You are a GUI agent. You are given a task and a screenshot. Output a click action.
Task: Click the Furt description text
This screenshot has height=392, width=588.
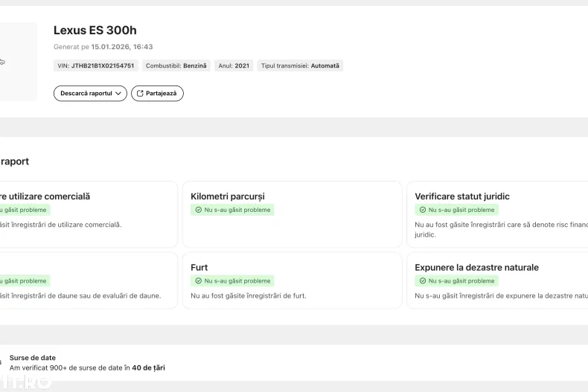tap(248, 295)
